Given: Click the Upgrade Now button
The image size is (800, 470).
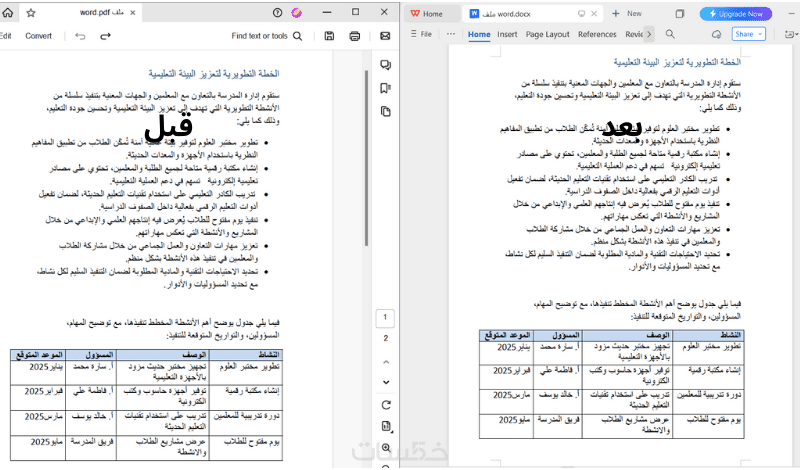Looking at the screenshot, I should pos(736,14).
